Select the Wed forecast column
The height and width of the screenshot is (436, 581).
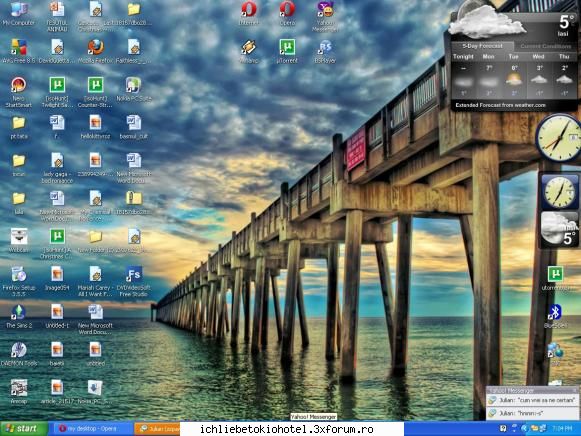point(538,76)
